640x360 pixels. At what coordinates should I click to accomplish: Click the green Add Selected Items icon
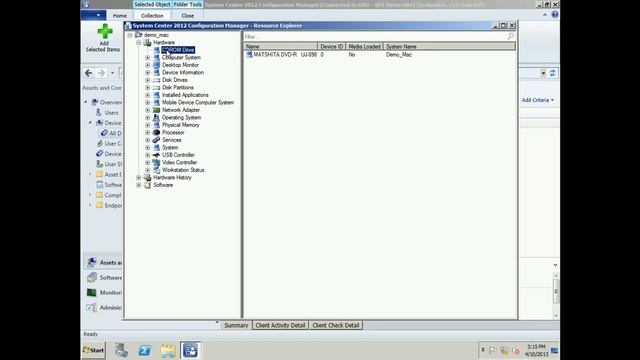click(x=104, y=31)
